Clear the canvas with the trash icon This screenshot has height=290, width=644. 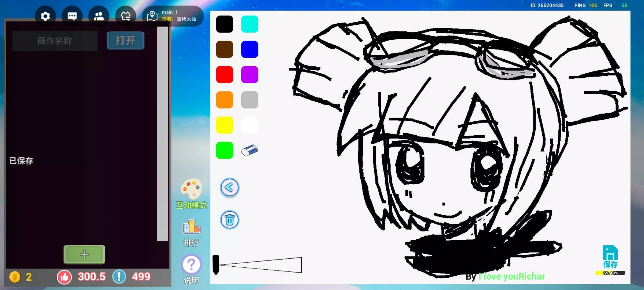[x=229, y=220]
